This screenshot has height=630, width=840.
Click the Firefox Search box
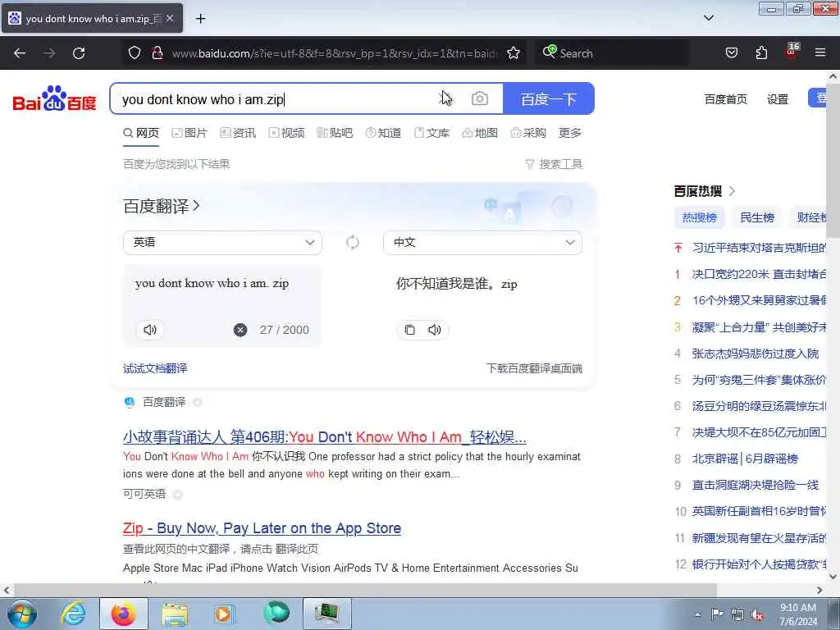(x=611, y=53)
